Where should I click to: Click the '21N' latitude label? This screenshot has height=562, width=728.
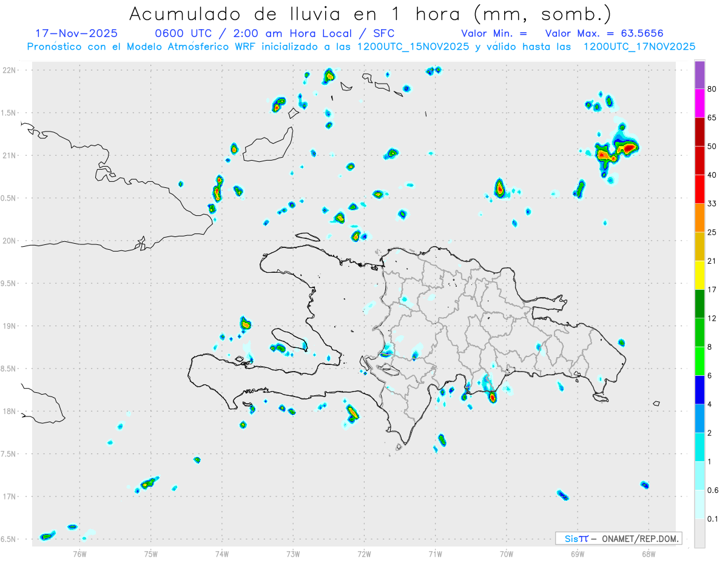(10, 156)
